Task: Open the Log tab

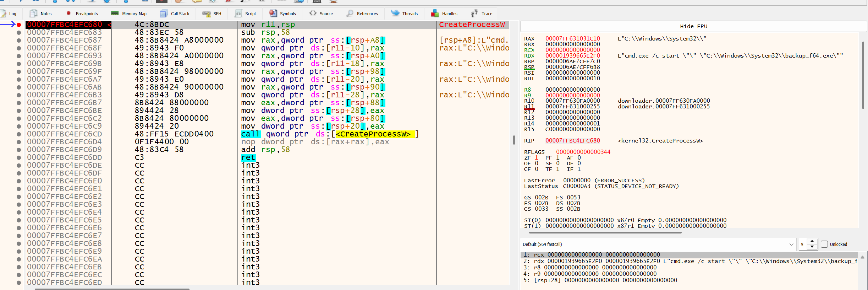Action: pyautogui.click(x=9, y=14)
